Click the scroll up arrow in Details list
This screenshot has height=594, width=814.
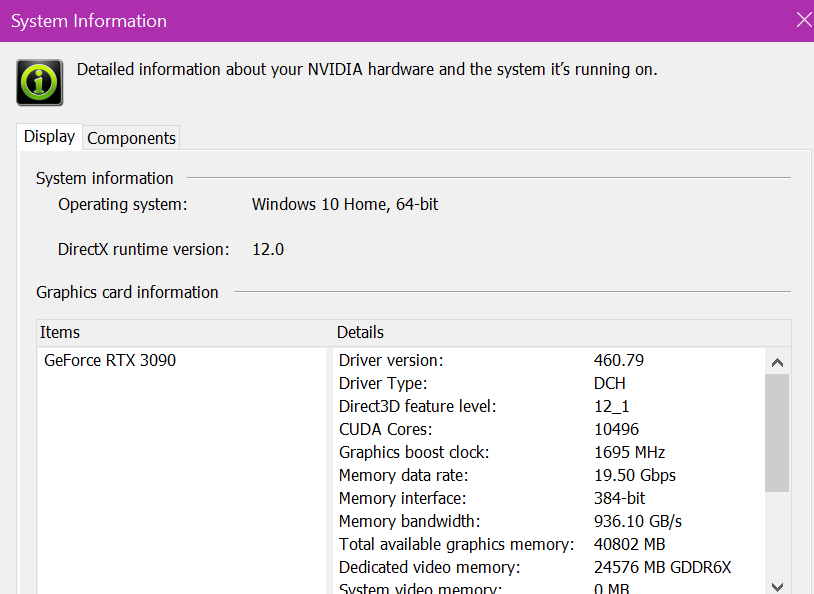click(x=777, y=362)
